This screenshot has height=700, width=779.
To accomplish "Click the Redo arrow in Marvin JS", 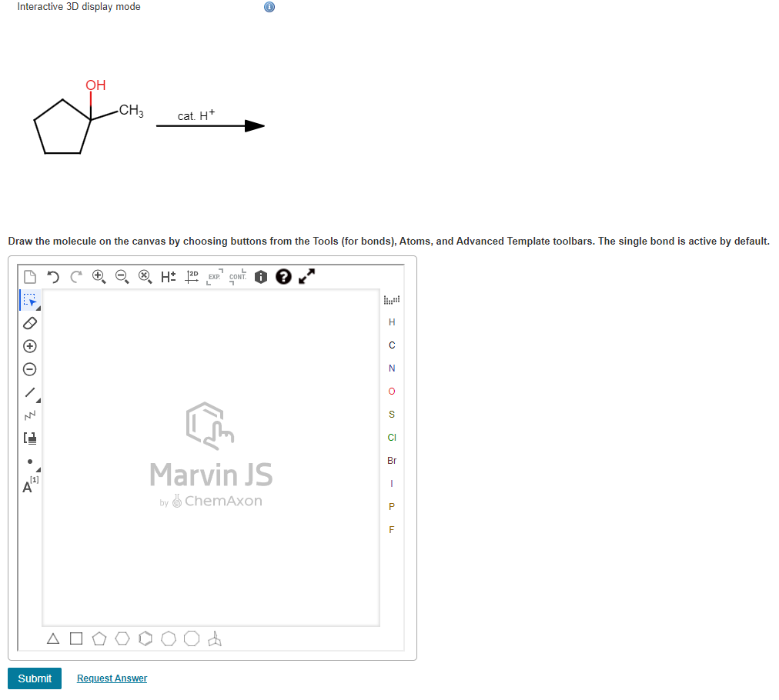I will pos(75,276).
